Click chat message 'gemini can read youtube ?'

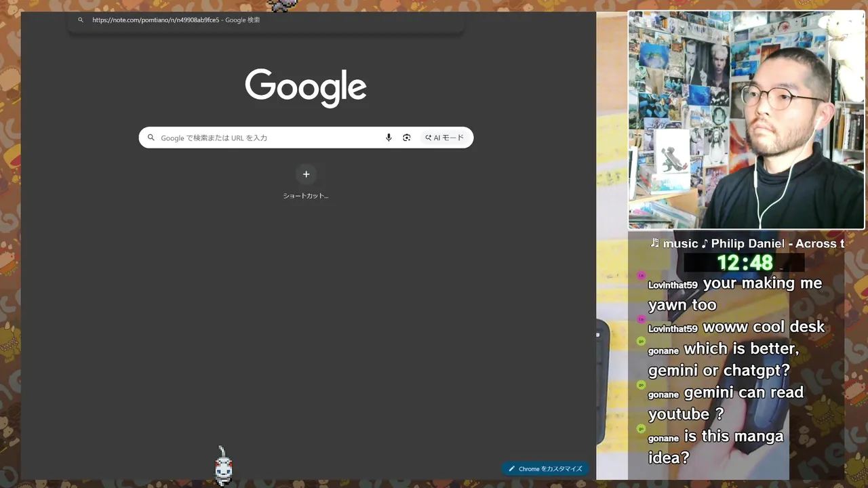pos(726,403)
